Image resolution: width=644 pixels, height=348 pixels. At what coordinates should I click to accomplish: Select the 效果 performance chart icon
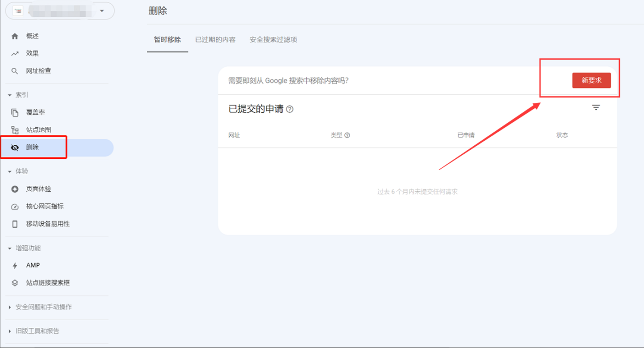15,53
